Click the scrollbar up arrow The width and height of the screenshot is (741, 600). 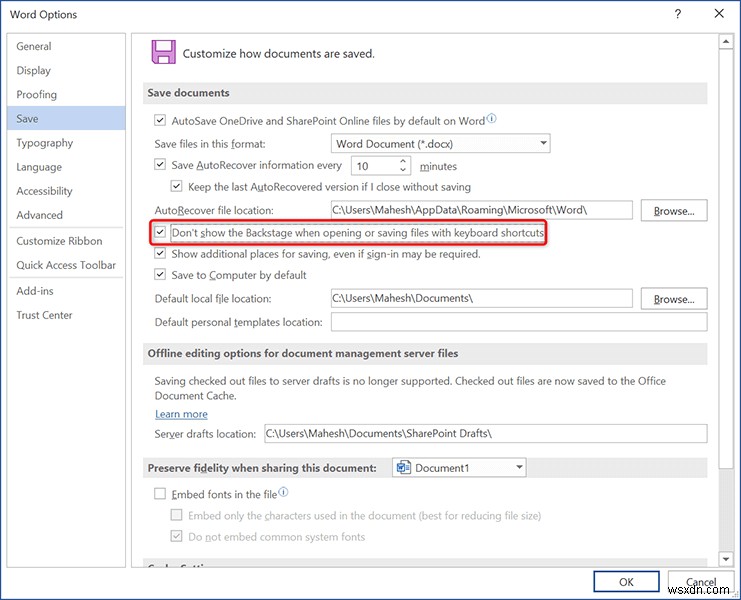[726, 42]
